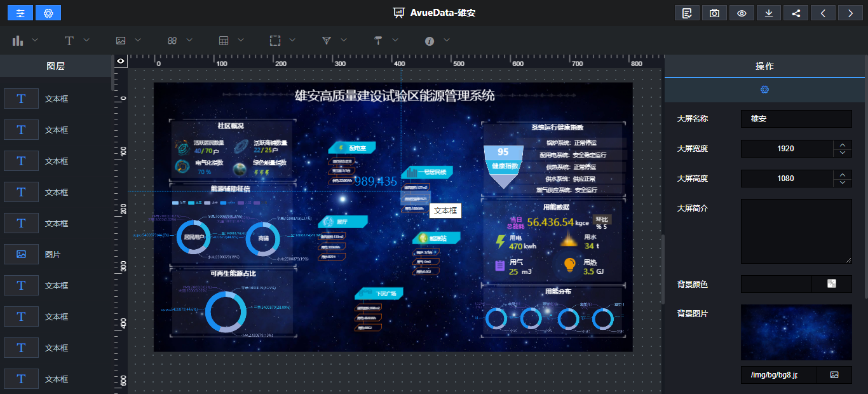Click the 大屏高度 value 1080 field

tap(787, 179)
